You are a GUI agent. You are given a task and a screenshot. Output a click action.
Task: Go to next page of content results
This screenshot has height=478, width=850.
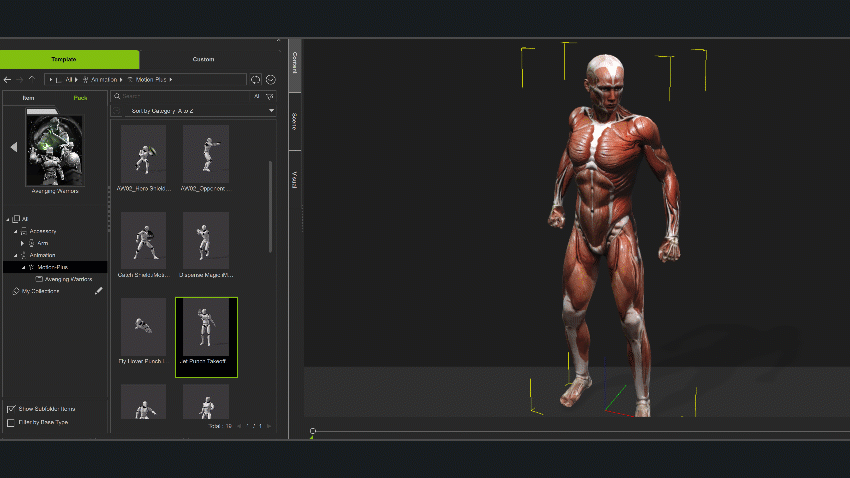(x=268, y=426)
